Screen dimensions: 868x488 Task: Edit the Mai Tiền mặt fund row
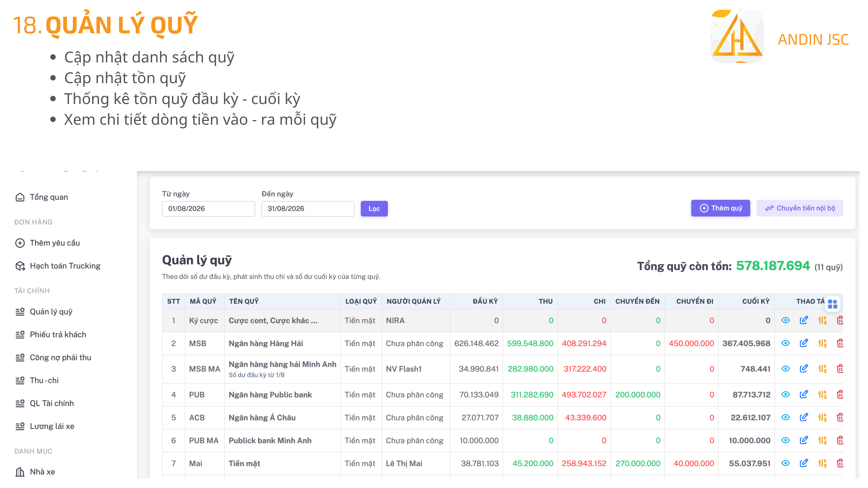click(x=804, y=463)
